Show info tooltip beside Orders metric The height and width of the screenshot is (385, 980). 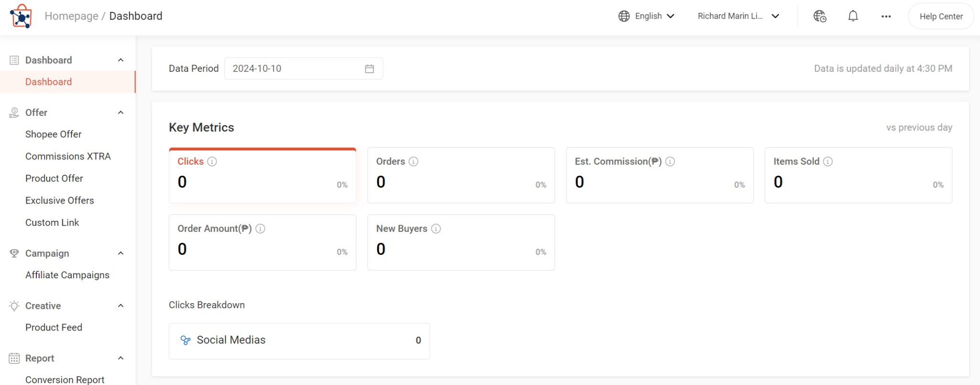click(x=413, y=162)
